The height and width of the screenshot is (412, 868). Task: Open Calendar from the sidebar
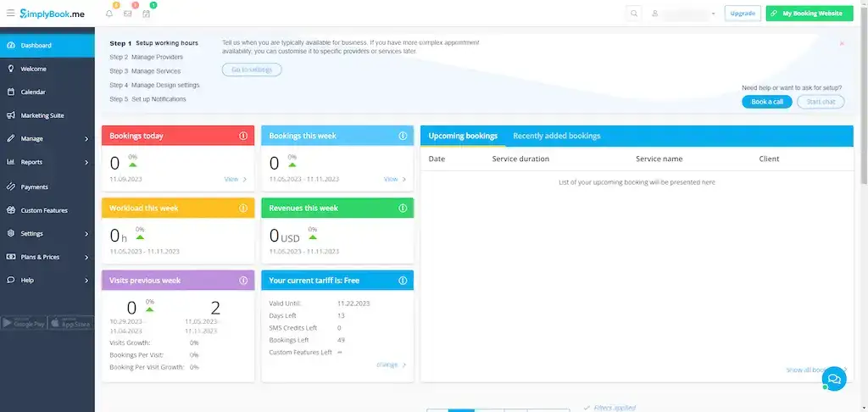pyautogui.click(x=33, y=92)
